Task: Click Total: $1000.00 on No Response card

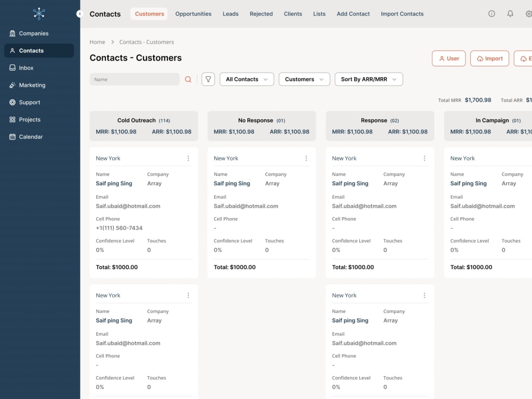Action: [235, 268]
